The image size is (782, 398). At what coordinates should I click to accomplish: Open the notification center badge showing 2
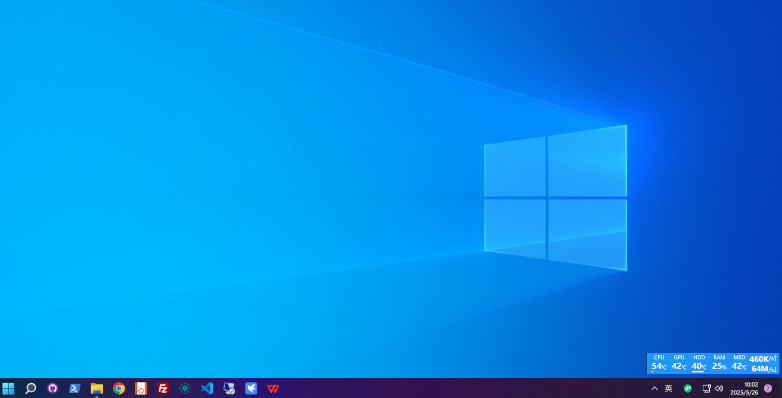768,389
